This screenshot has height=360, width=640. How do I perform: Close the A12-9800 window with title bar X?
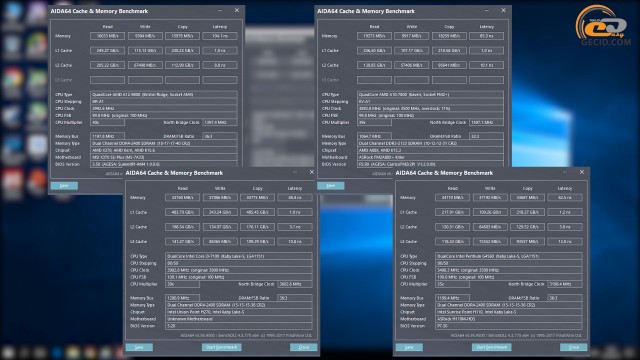[237, 10]
